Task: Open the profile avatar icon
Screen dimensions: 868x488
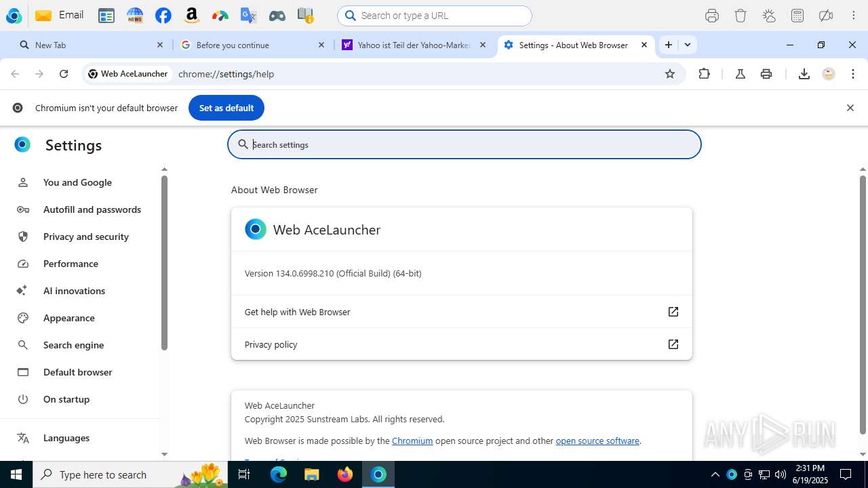Action: coord(829,74)
